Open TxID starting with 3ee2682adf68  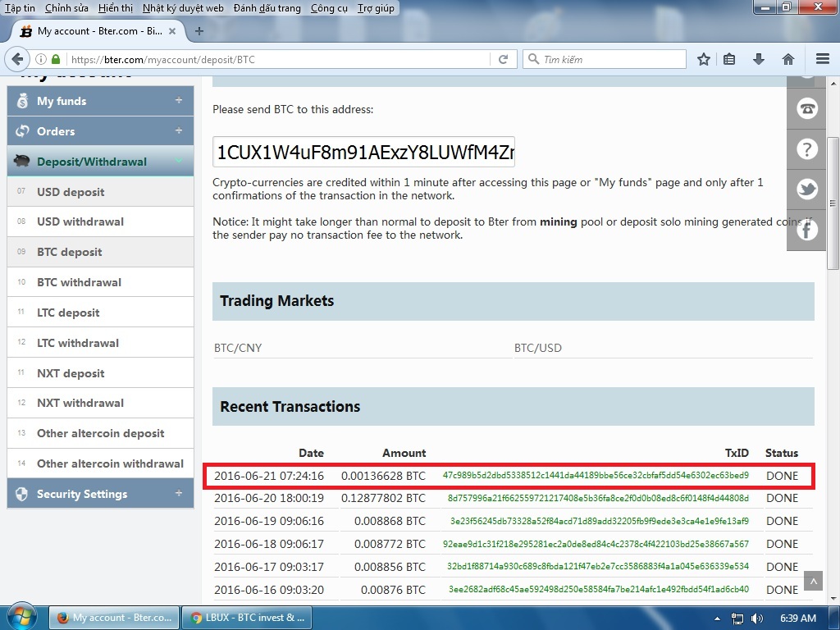click(x=599, y=589)
